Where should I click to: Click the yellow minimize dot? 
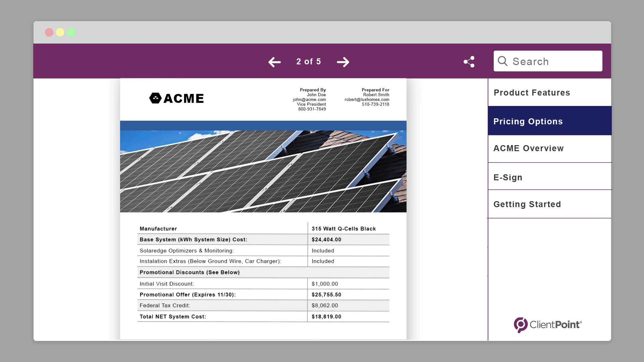click(60, 33)
